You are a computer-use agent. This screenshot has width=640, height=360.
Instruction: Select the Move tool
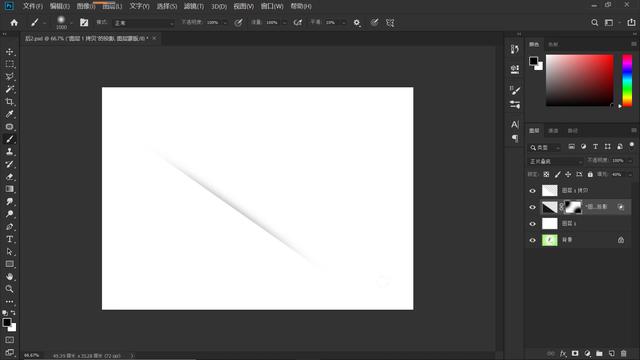(x=9, y=52)
